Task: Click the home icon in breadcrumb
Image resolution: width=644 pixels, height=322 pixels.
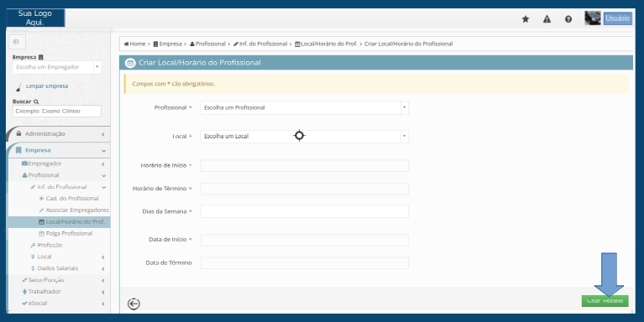Action: click(x=127, y=44)
